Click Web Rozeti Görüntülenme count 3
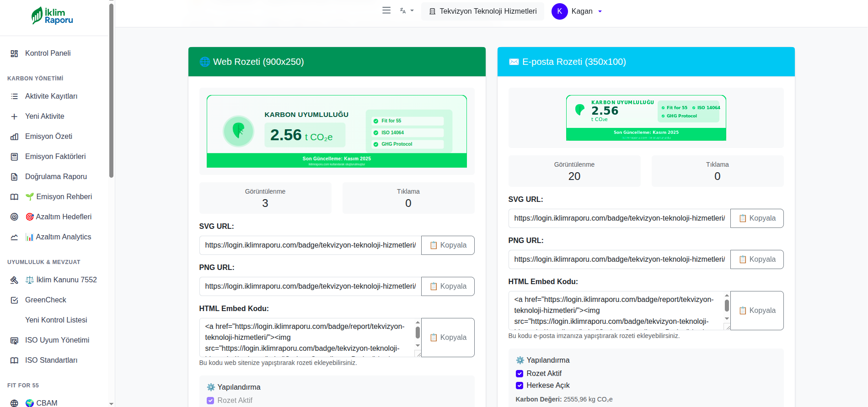 265,203
